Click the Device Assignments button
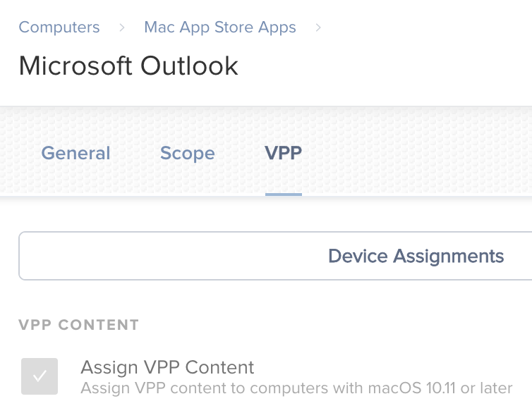Viewport: 532px width, 413px height. (x=416, y=256)
